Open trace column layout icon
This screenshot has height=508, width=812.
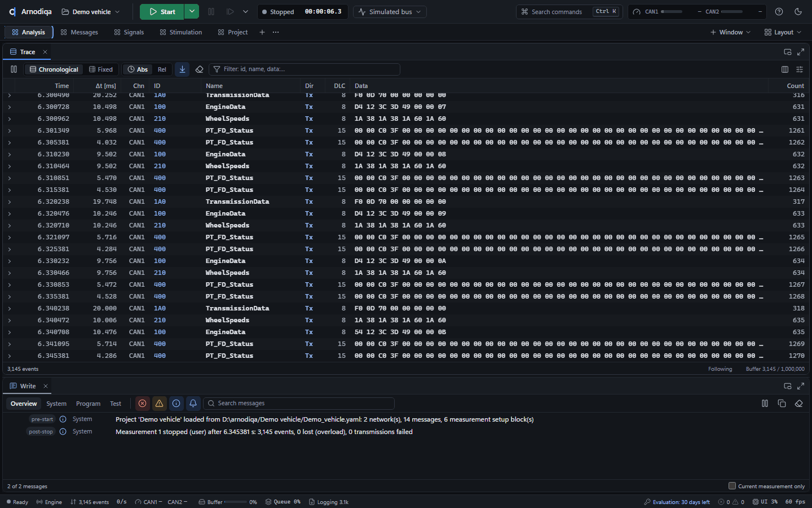(x=785, y=69)
